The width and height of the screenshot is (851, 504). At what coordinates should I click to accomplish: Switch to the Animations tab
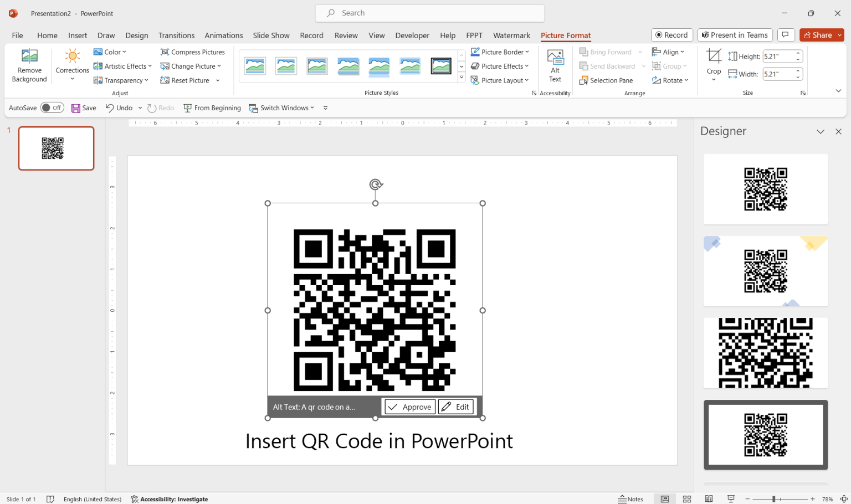[223, 35]
